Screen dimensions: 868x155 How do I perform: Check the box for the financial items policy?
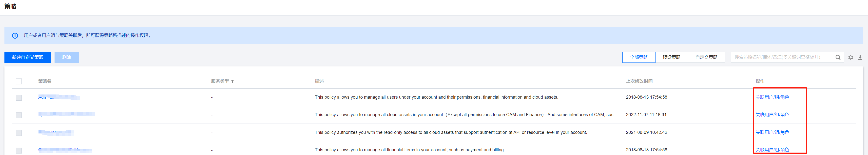point(19,150)
